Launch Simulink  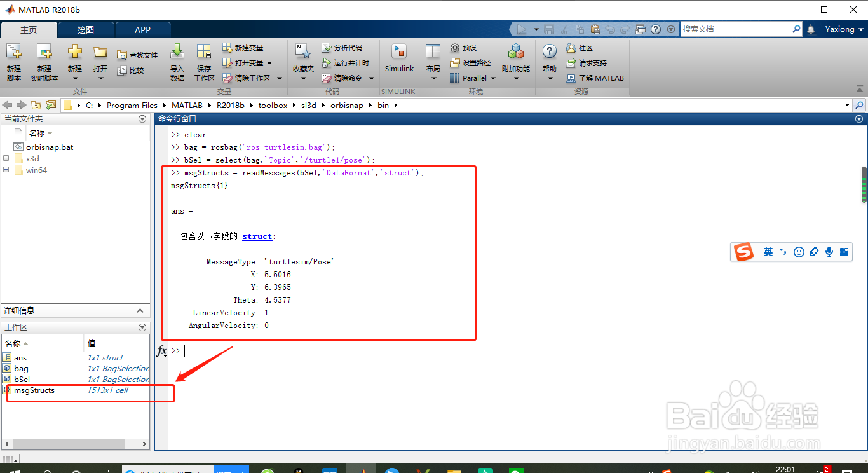[x=399, y=58]
